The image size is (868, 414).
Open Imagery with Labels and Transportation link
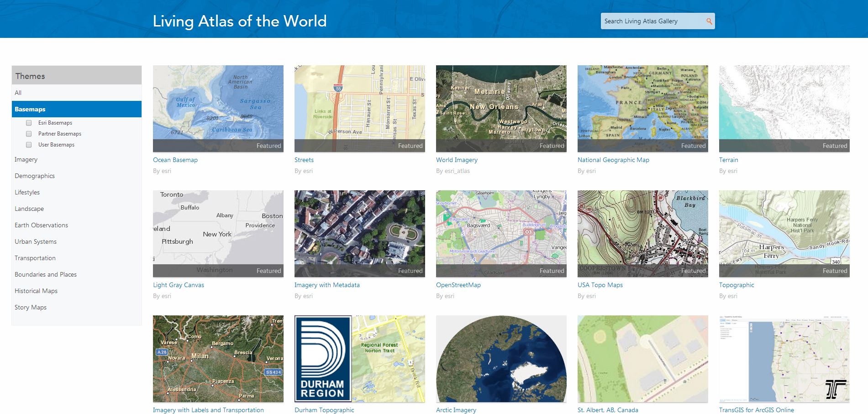(208, 410)
